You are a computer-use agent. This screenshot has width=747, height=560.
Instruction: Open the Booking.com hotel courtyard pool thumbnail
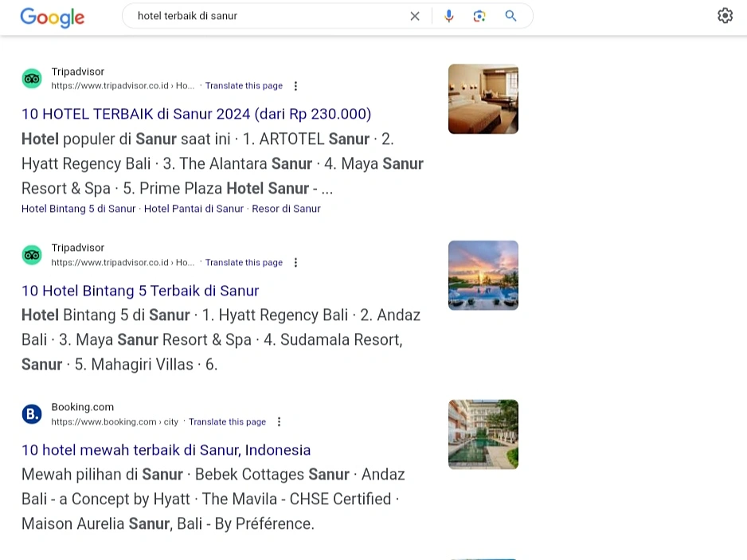[x=483, y=435]
